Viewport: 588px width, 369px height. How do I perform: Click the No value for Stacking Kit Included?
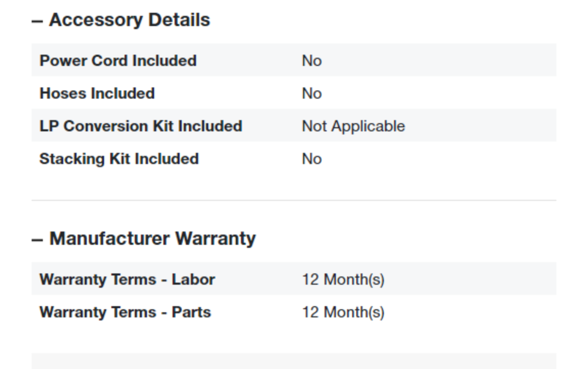click(x=312, y=159)
